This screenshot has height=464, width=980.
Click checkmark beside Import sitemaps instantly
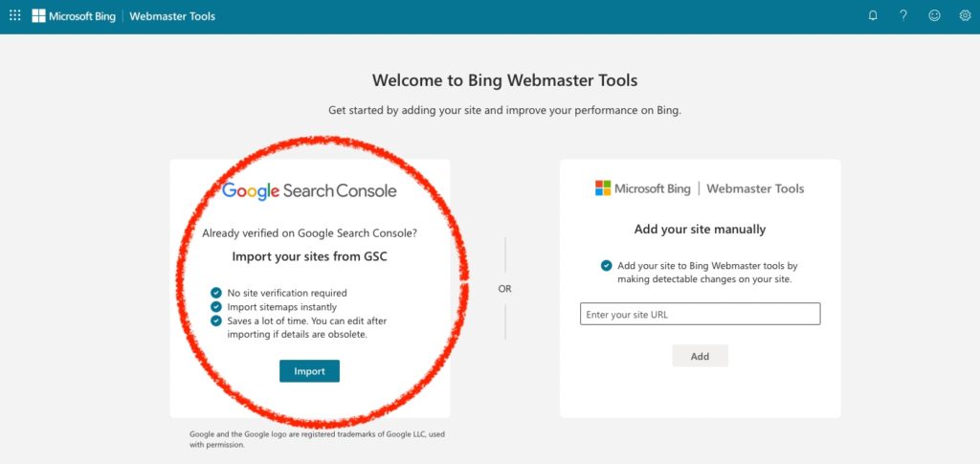click(x=216, y=307)
